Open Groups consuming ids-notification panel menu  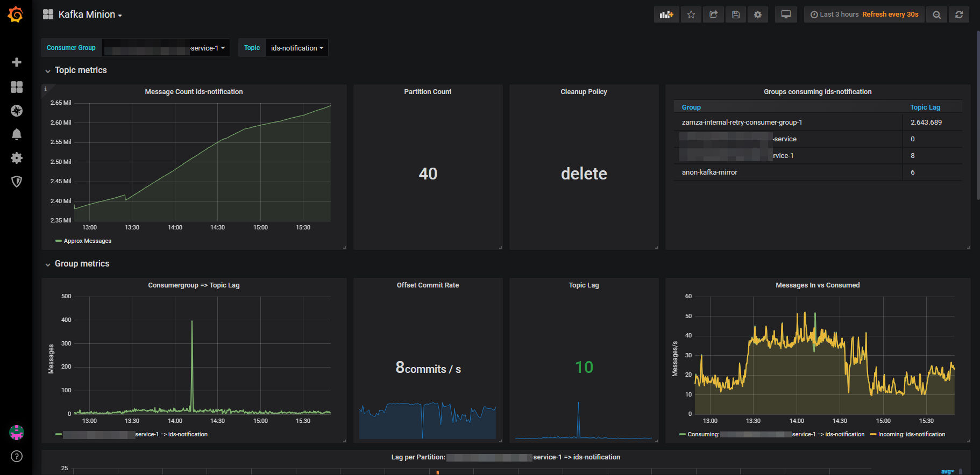point(818,92)
